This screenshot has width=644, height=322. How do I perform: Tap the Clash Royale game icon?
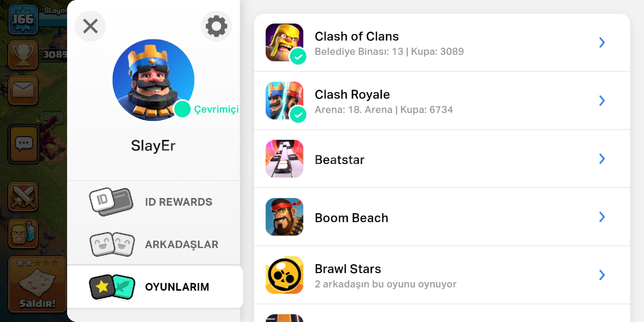284,100
